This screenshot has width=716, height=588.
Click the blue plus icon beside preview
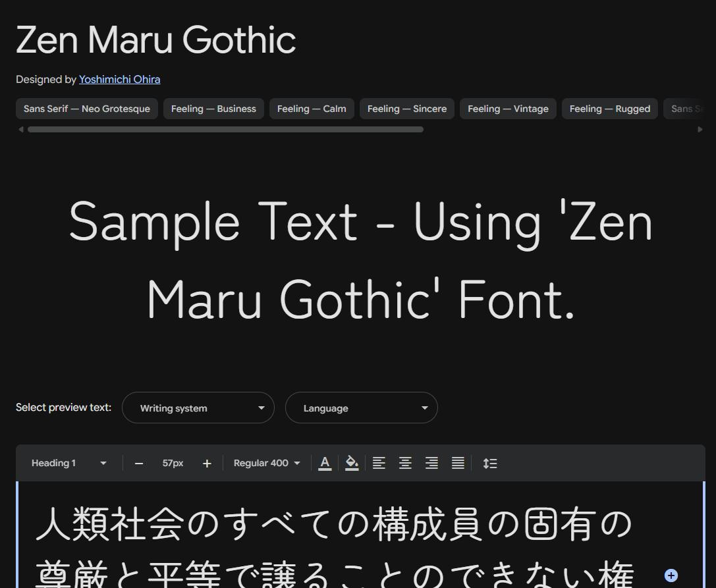(671, 575)
